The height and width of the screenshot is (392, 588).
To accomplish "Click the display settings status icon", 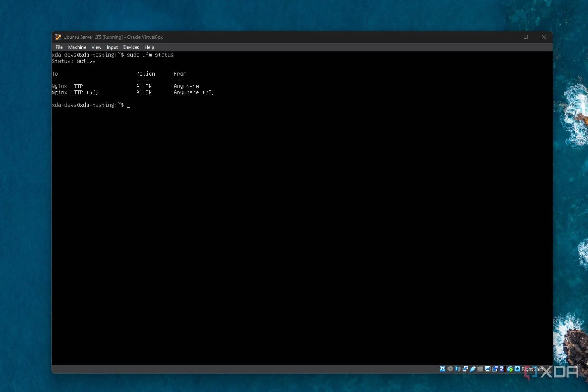I will click(x=487, y=369).
